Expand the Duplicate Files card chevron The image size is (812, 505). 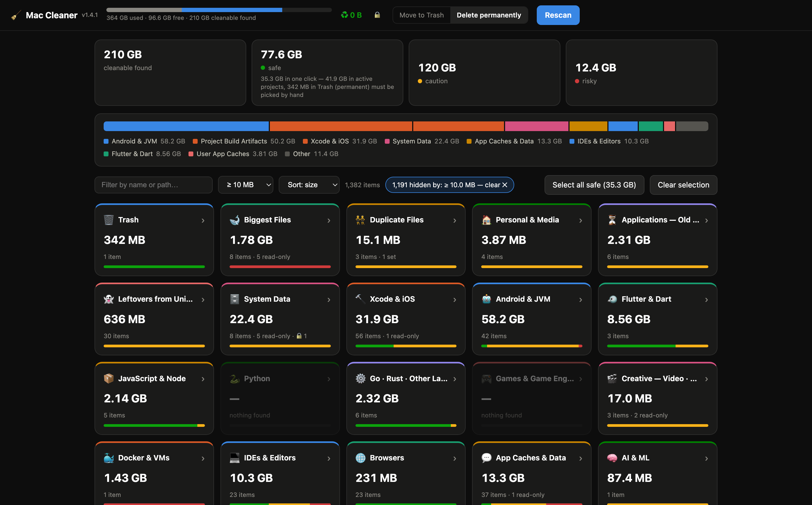[454, 221]
